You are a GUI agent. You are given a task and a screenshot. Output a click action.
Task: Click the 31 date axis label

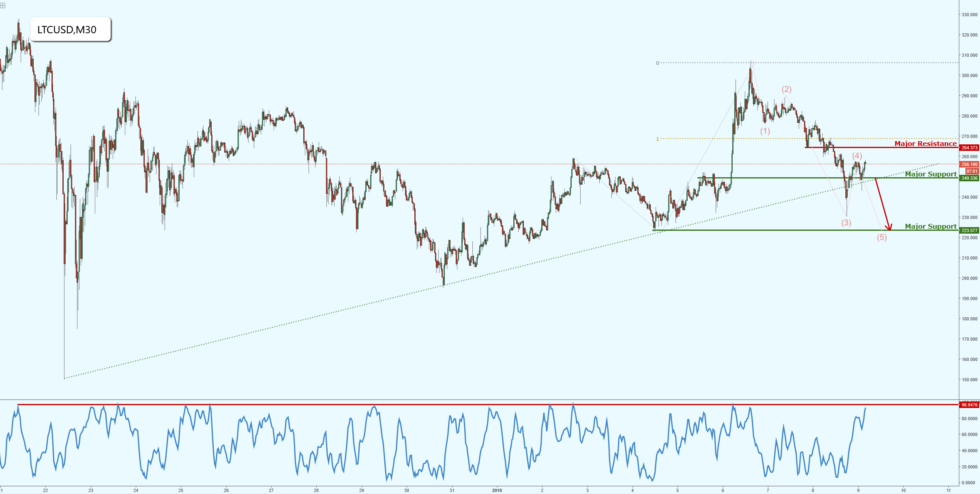452,490
